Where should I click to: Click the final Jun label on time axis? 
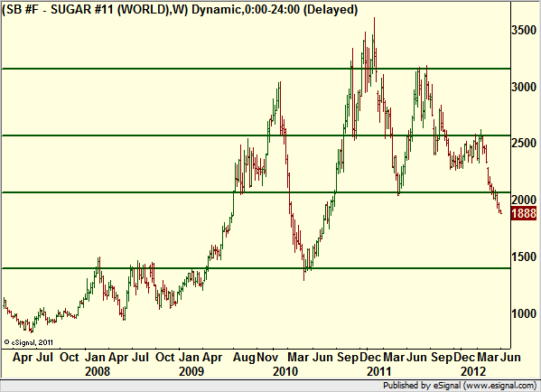tap(510, 357)
